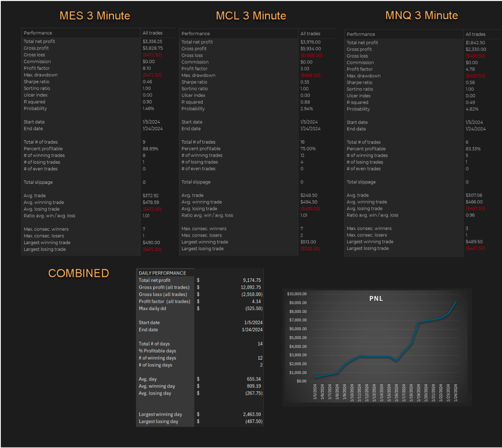Click the MES profit factor value 8.10
The image size is (502, 448).
click(x=147, y=68)
